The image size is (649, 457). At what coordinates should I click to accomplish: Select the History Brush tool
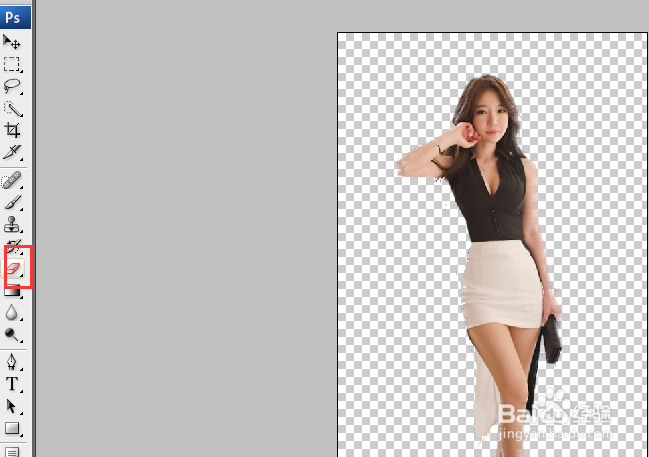(13, 245)
